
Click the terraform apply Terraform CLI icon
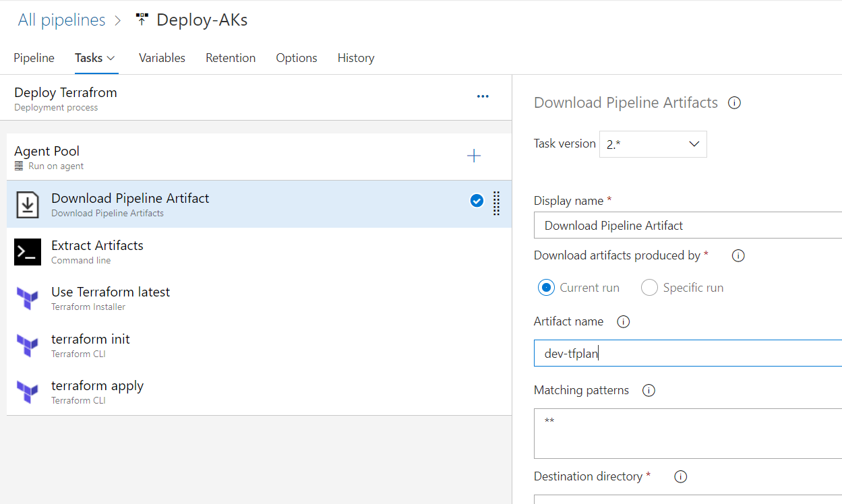[x=27, y=392]
